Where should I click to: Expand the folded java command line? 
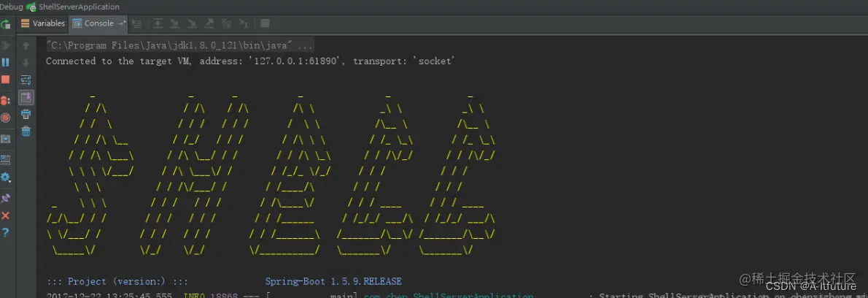[179, 45]
